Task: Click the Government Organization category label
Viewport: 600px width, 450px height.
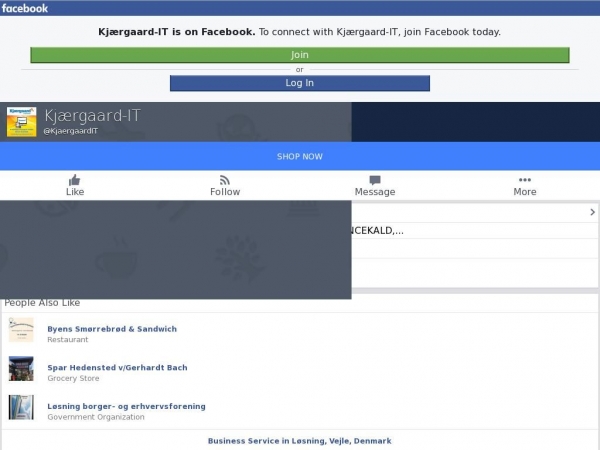Action: point(96,417)
